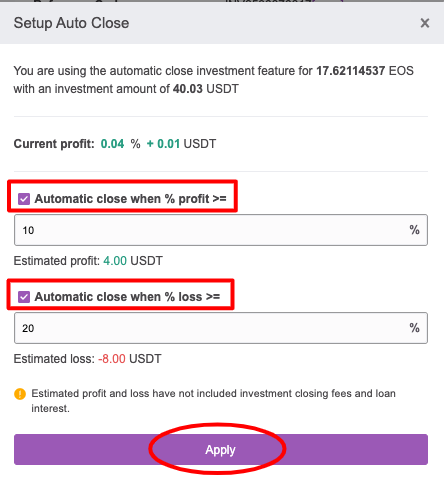Viewport: 444px width, 482px height.
Task: Click the Setup Auto Close title
Action: (x=71, y=23)
